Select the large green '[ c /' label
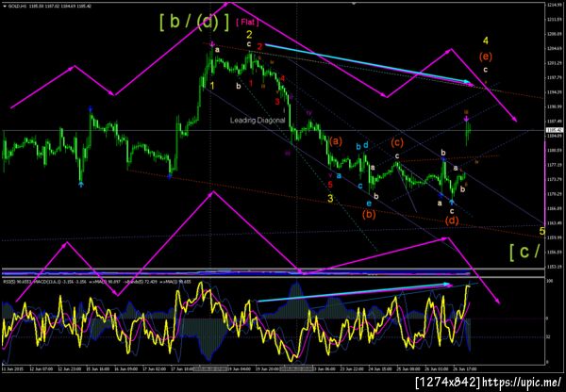 pyautogui.click(x=524, y=252)
